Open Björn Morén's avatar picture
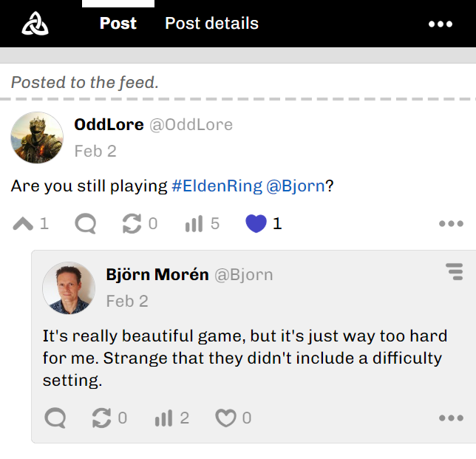The width and height of the screenshot is (476, 459). pos(69,288)
